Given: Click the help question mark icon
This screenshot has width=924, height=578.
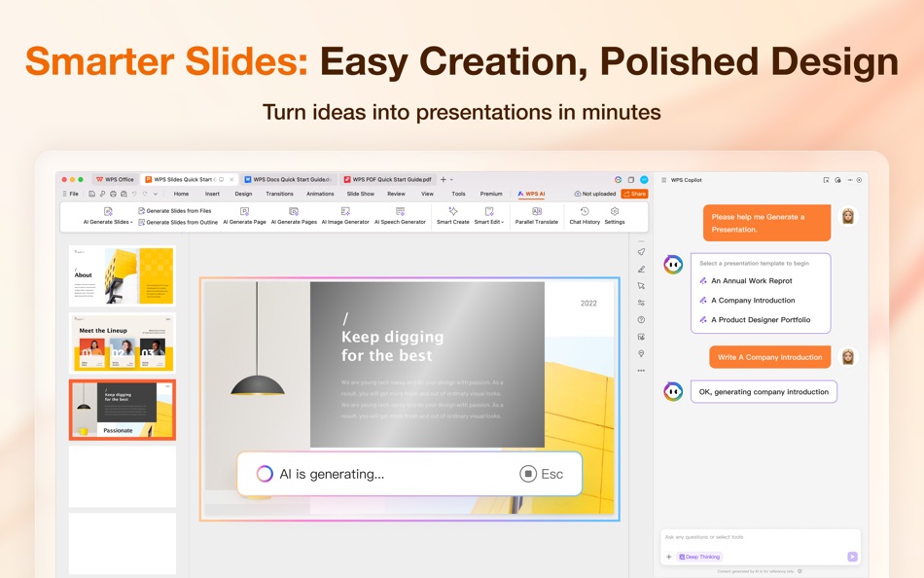Looking at the screenshot, I should 641,320.
